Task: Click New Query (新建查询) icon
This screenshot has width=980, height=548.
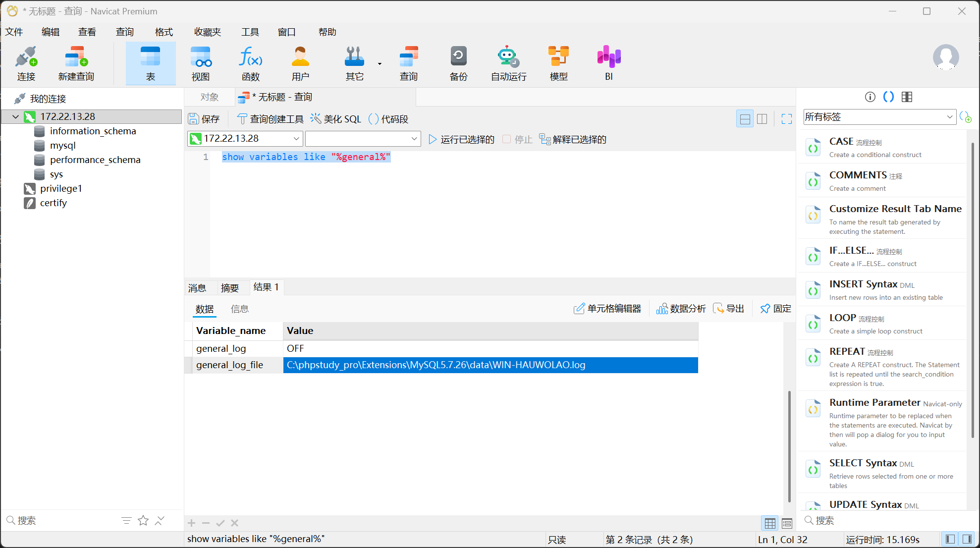Action: (x=76, y=63)
